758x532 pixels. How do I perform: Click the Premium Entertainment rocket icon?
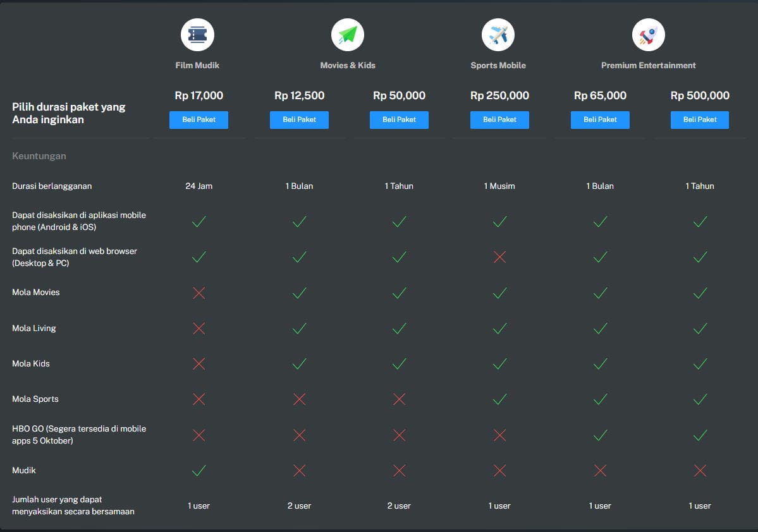pos(648,35)
